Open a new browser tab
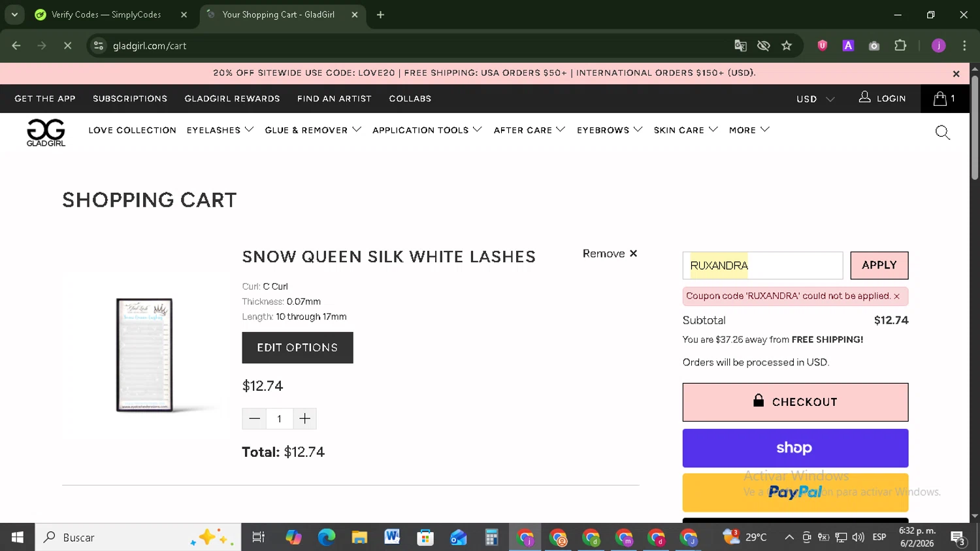Viewport: 980px width, 551px height. click(380, 14)
